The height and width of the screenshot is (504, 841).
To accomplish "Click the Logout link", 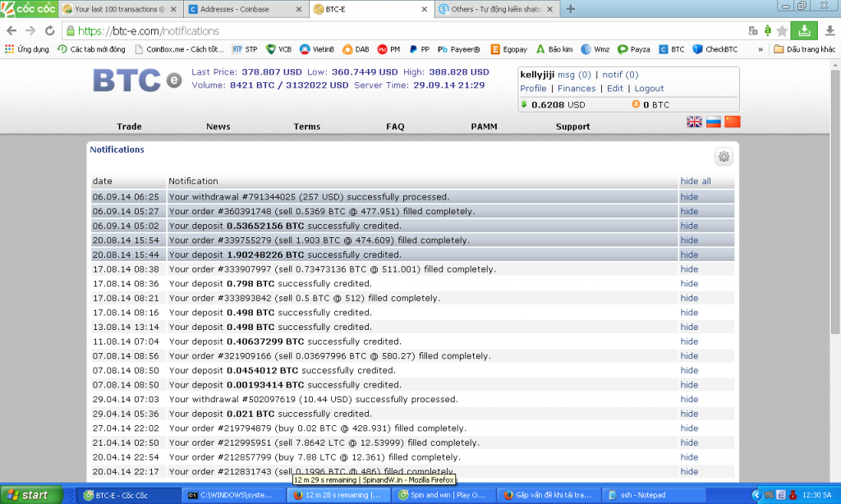I will [649, 89].
